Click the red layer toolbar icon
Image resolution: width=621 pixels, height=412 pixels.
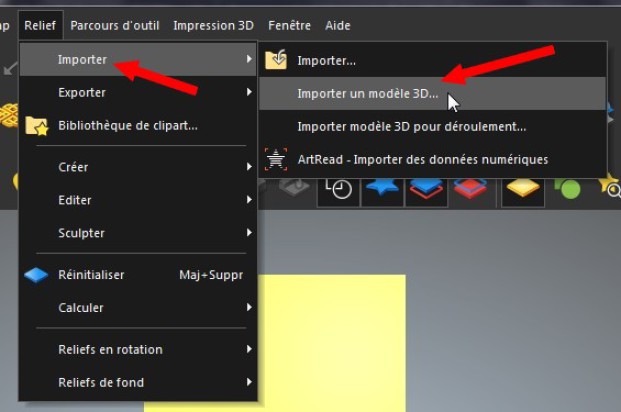tap(471, 190)
